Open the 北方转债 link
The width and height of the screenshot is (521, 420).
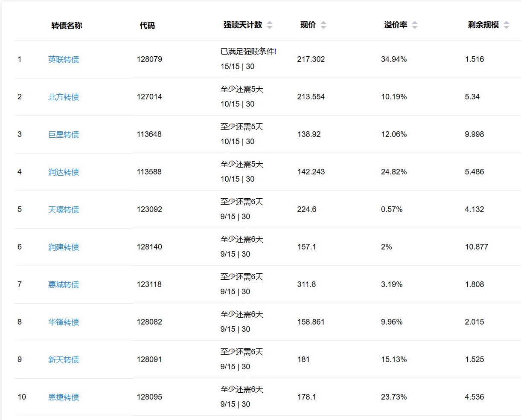[x=64, y=97]
